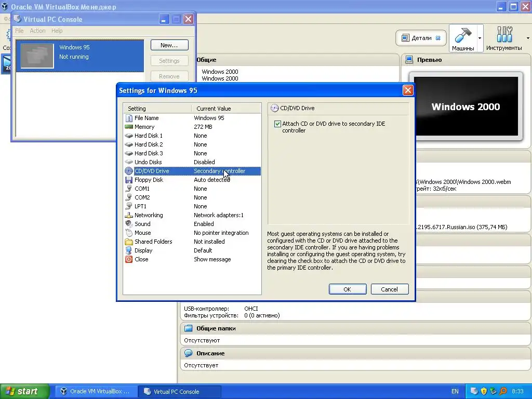Select Windows 95 virtual machine thumbnail
This screenshot has width=532, height=399.
coord(37,56)
